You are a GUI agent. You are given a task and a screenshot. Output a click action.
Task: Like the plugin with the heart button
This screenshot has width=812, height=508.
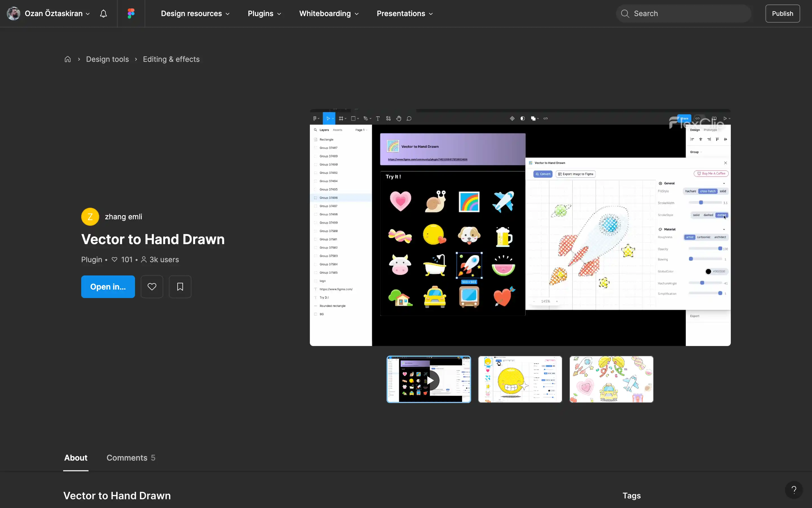tap(152, 286)
